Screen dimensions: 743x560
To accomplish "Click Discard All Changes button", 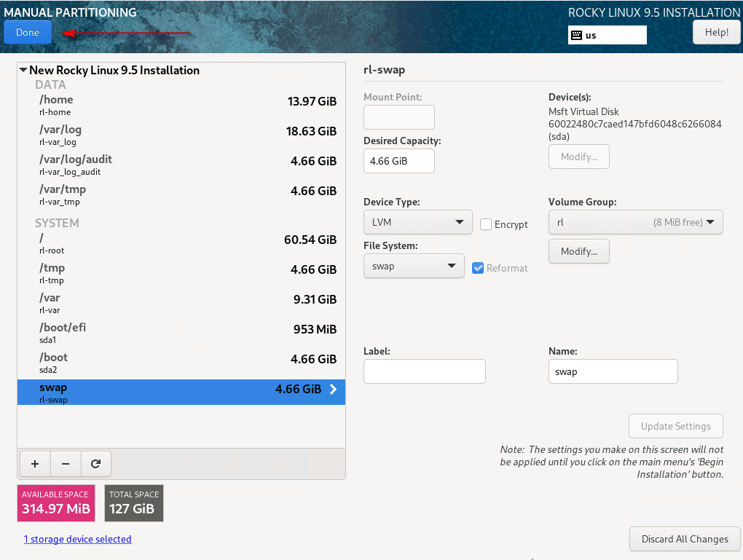I will pos(685,540).
